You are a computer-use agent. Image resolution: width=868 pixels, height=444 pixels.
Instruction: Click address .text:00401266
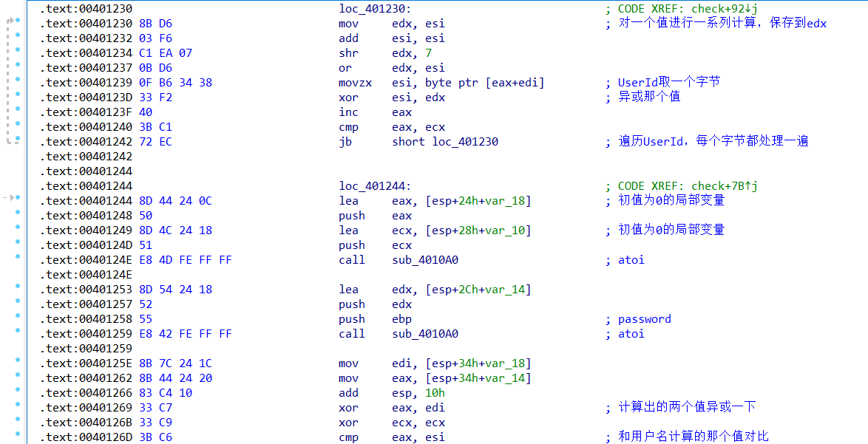(87, 393)
